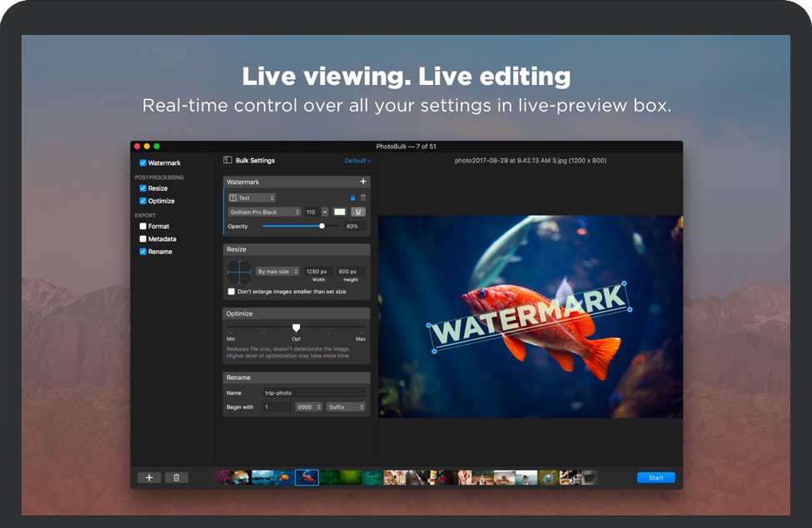
Task: Enable the Format export checkbox
Action: (x=143, y=227)
